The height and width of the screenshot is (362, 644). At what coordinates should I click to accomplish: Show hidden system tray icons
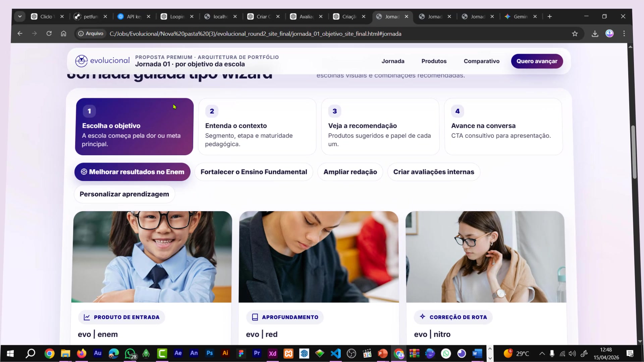pos(542,353)
